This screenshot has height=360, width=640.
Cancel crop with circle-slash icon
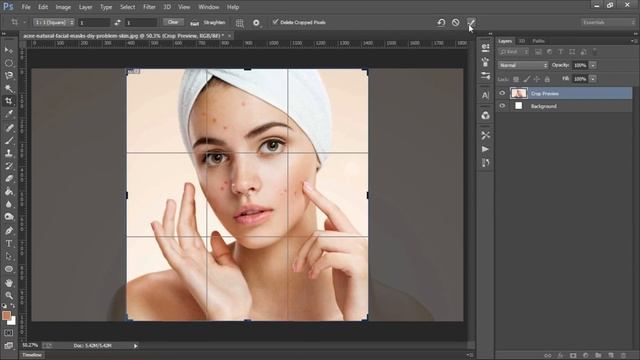pyautogui.click(x=456, y=22)
